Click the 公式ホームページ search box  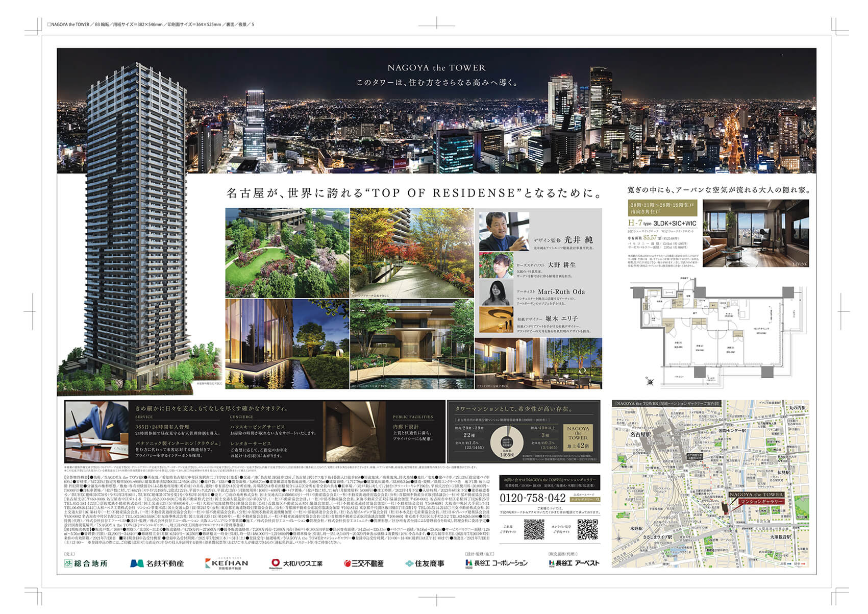586,500
